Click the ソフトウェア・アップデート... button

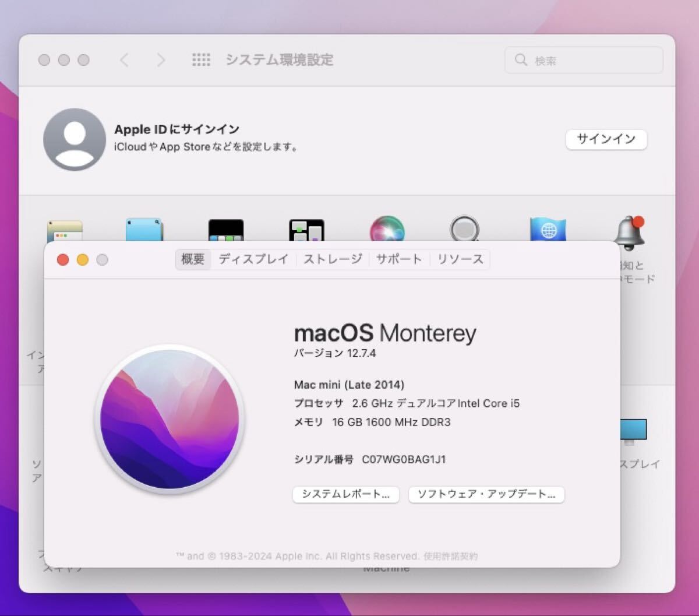click(x=486, y=494)
